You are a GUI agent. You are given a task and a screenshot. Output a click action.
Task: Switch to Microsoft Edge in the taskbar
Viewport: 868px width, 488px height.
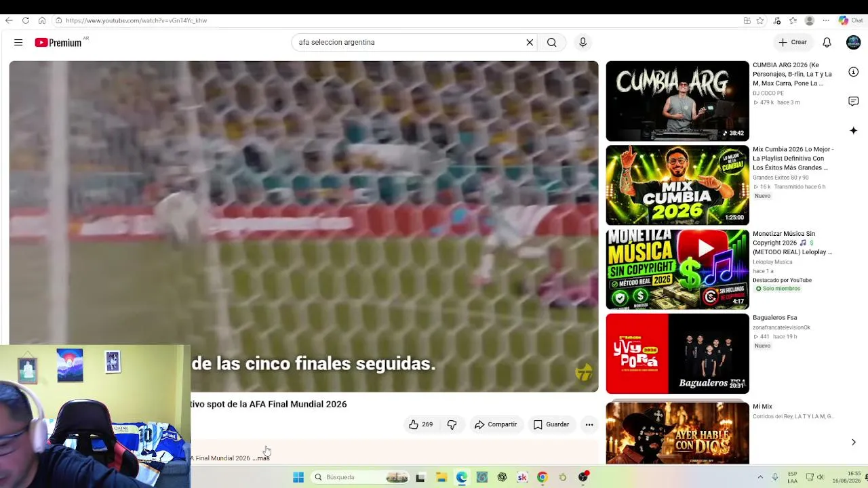(x=461, y=477)
